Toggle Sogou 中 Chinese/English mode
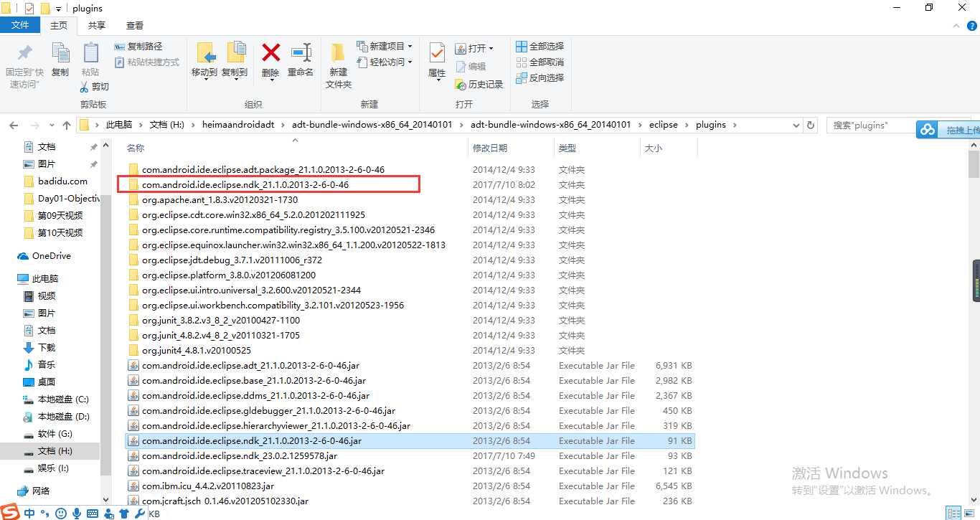Image resolution: width=980 pixels, height=520 pixels. coord(29,514)
